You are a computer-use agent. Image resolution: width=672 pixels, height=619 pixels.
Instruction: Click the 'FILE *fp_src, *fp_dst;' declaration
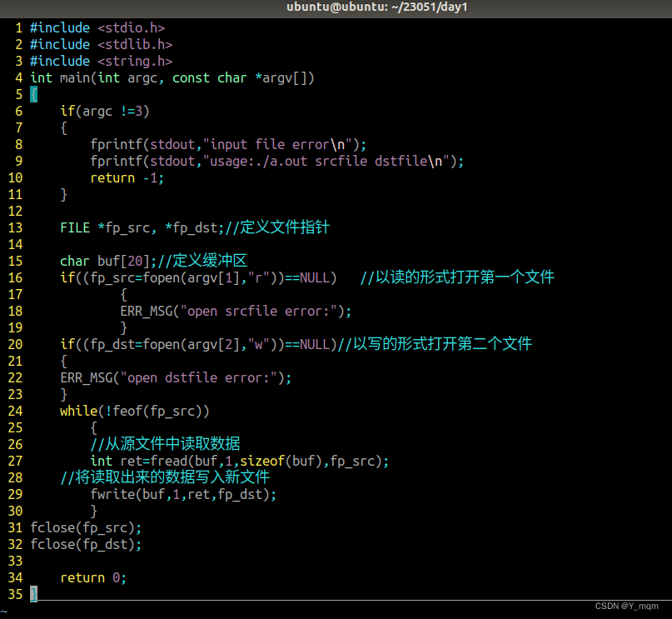pos(142,228)
